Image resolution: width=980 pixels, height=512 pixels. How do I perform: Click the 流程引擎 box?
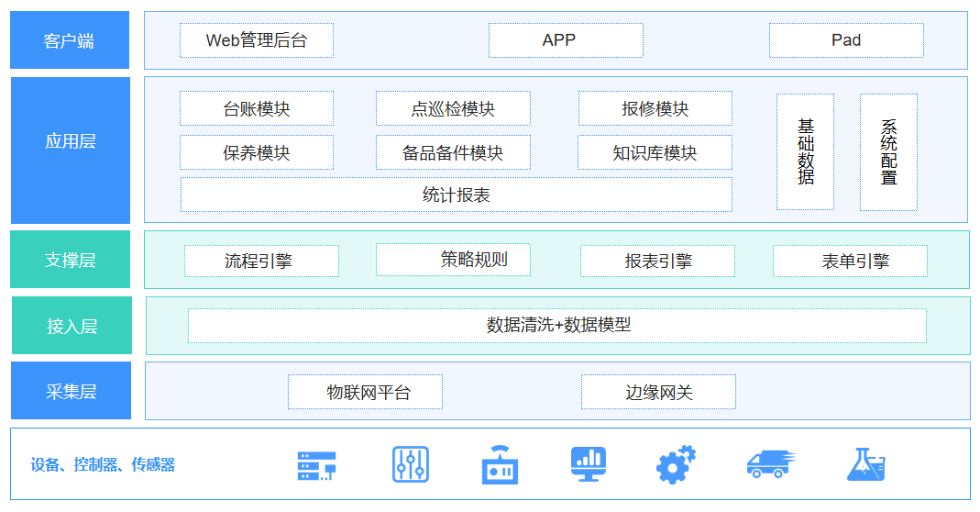click(x=261, y=261)
